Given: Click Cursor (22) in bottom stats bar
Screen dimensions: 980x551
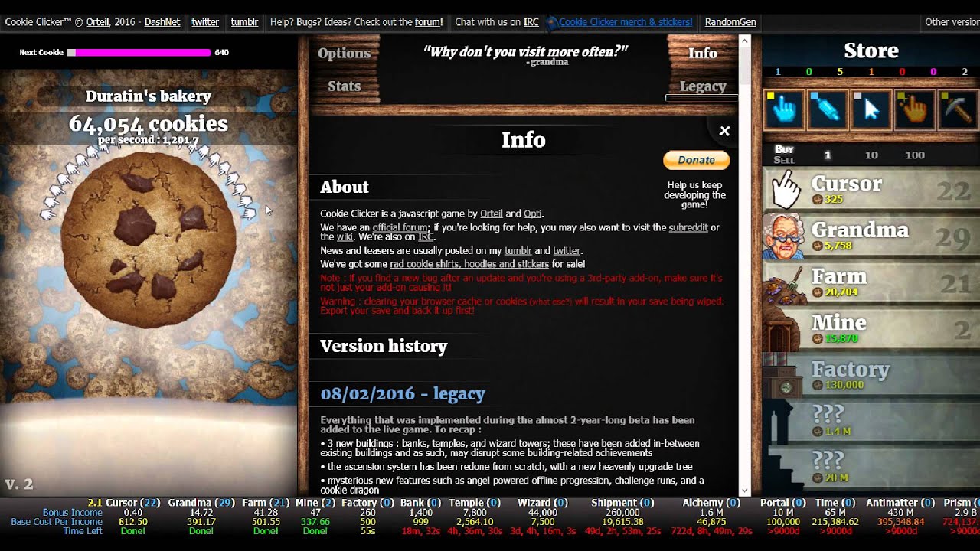Looking at the screenshot, I should (132, 503).
